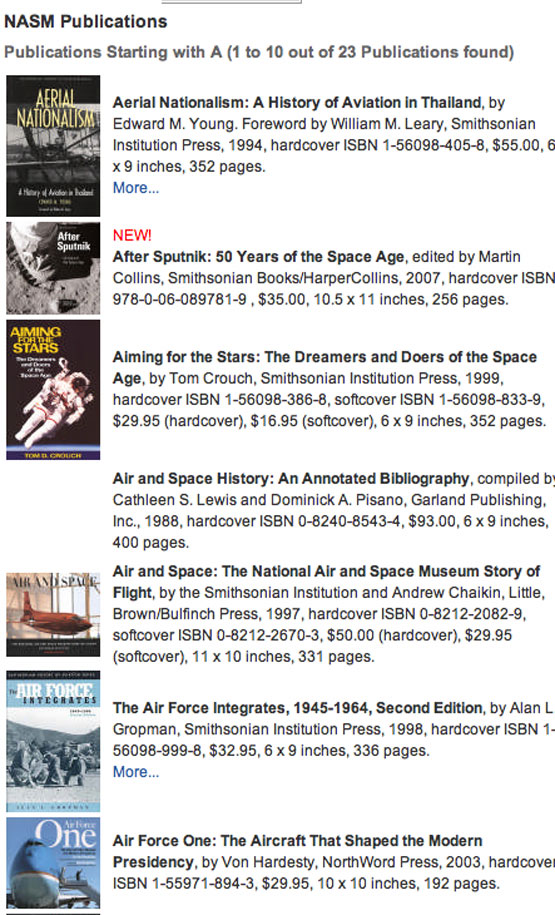The width and height of the screenshot is (555, 915).
Task: Click the input box edge above the heading
Action: 231,2
